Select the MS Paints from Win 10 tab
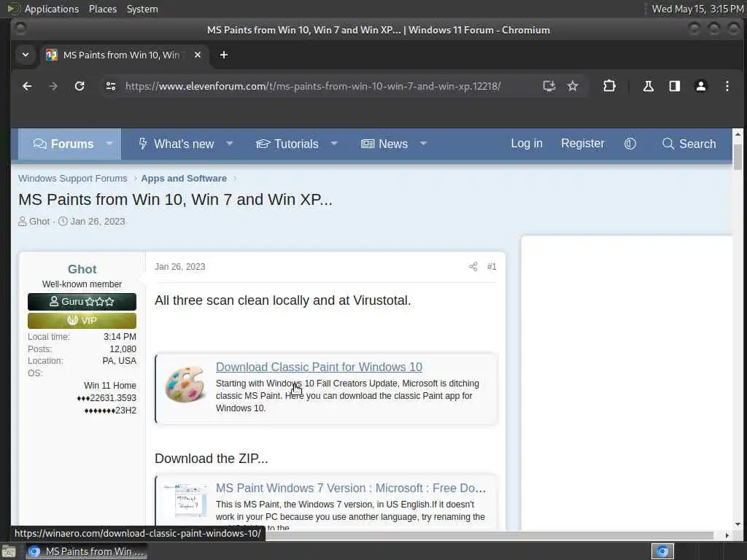The width and height of the screenshot is (747, 560). (x=124, y=55)
